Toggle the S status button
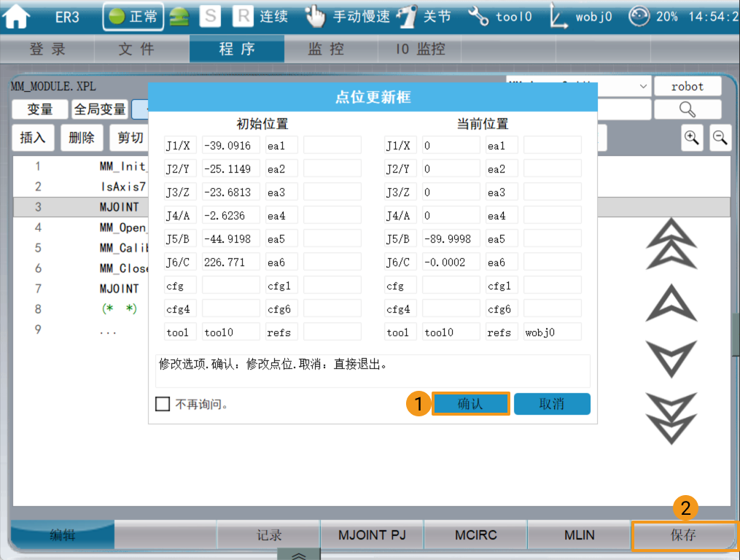 pyautogui.click(x=210, y=16)
